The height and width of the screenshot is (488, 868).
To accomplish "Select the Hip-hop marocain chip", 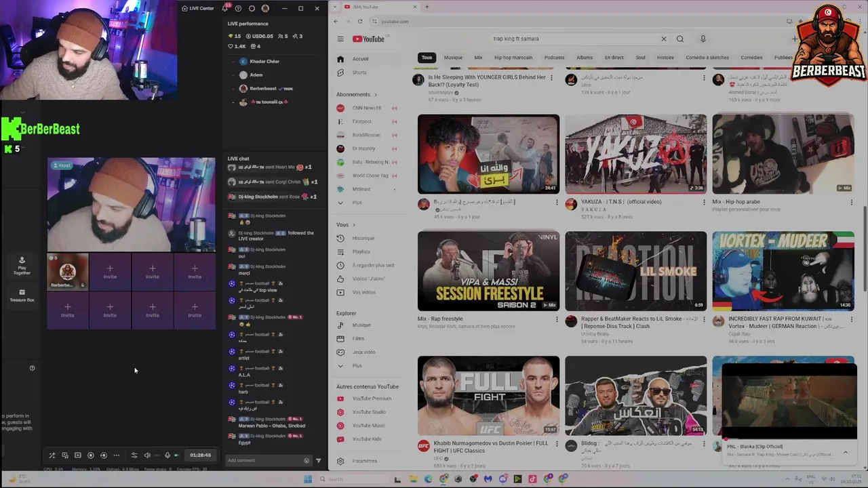I will coord(513,58).
